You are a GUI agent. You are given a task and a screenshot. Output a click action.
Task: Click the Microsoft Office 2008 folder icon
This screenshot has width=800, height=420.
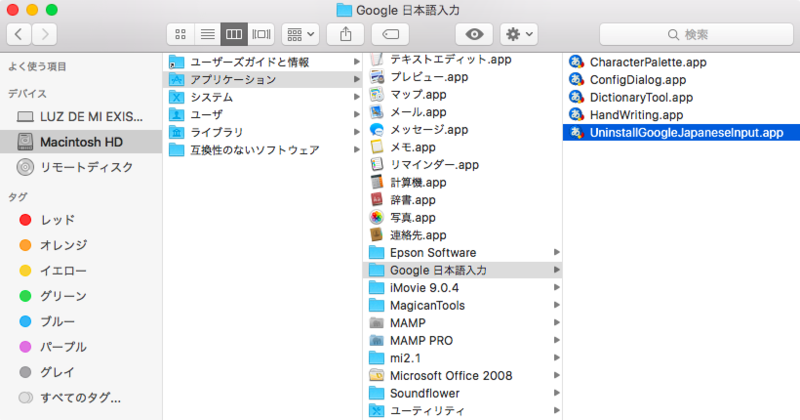[377, 376]
